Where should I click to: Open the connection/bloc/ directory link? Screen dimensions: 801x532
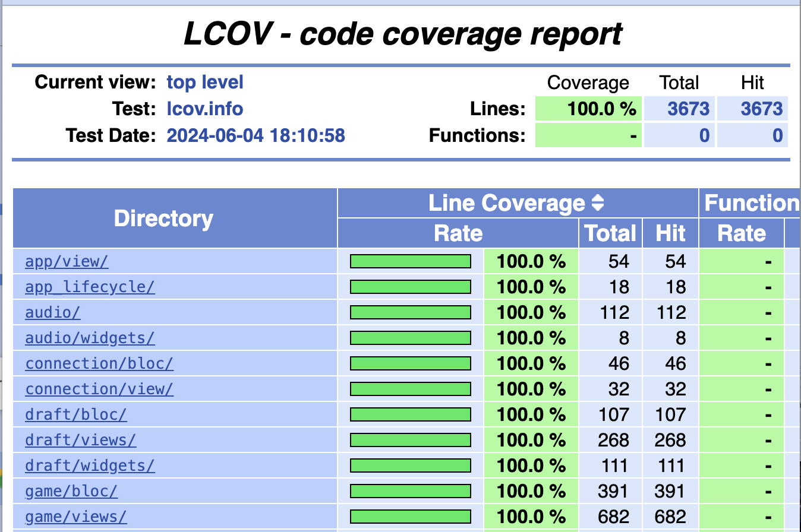(x=99, y=363)
